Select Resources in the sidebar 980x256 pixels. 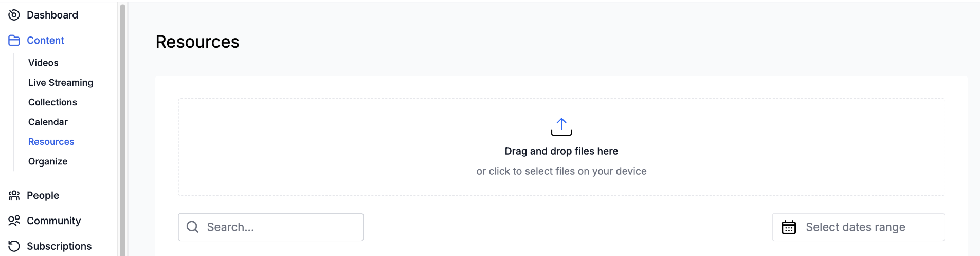click(x=51, y=142)
